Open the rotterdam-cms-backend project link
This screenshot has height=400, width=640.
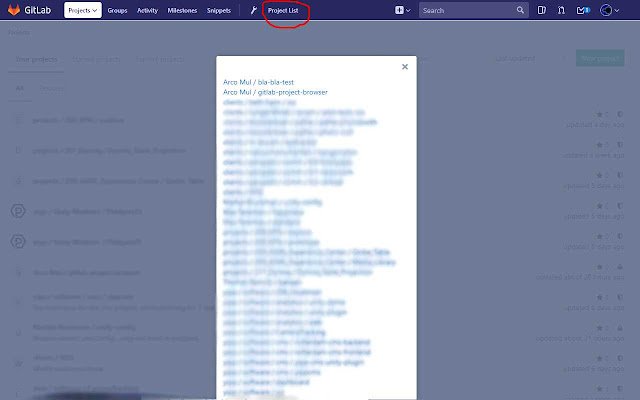(x=297, y=342)
